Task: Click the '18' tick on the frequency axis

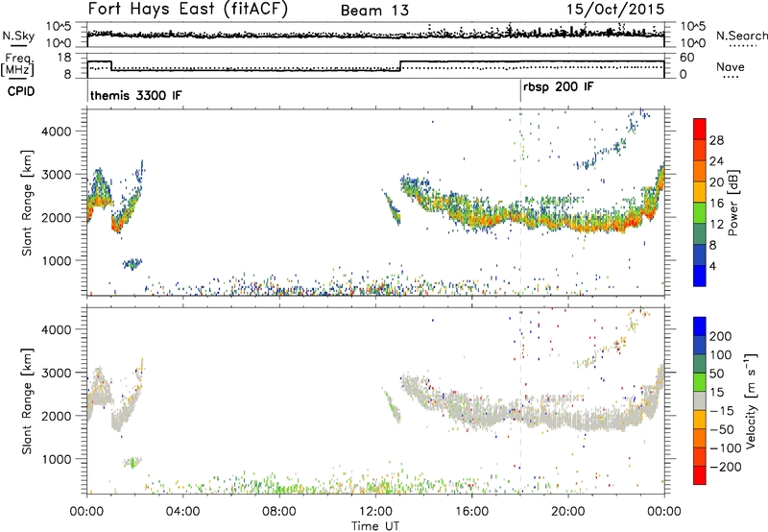Action: [x=63, y=58]
